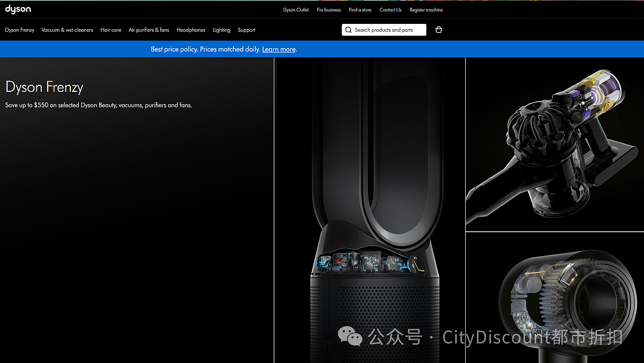Open the shopping basket icon
644x363 pixels.
tap(439, 30)
